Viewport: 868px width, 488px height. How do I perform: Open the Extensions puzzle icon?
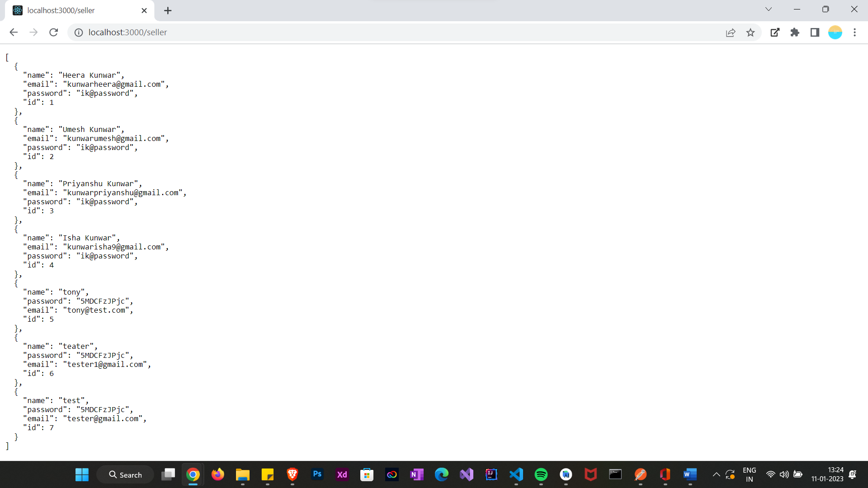point(795,32)
